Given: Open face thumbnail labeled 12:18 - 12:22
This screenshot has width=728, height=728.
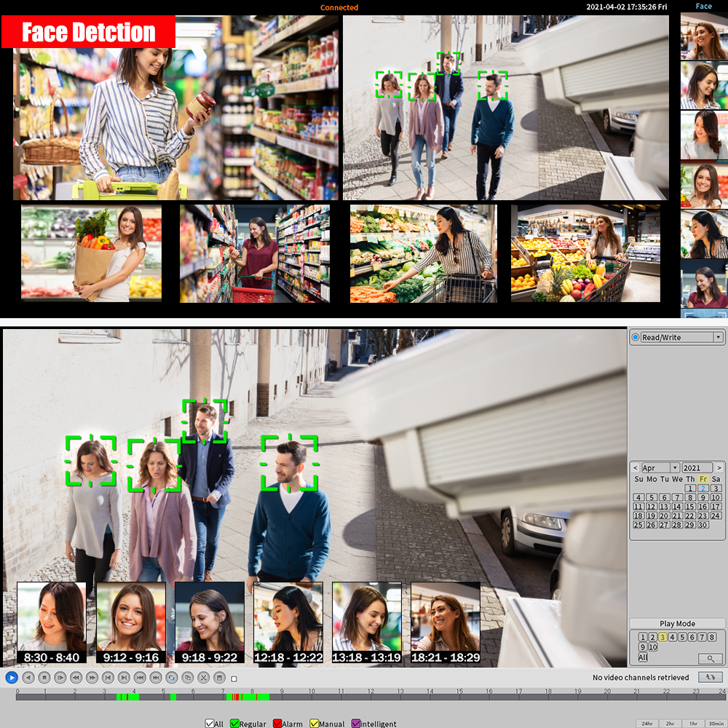Looking at the screenshot, I should pyautogui.click(x=288, y=621).
